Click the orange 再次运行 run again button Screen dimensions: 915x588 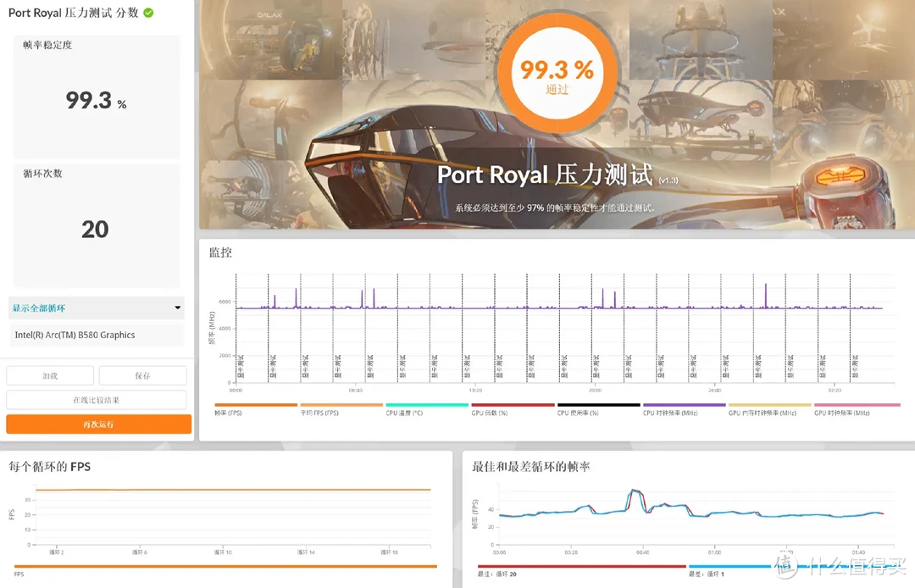[98, 424]
